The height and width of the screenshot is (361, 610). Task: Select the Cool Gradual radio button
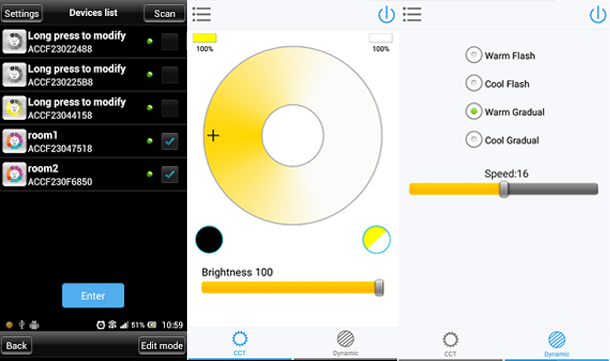tap(474, 139)
